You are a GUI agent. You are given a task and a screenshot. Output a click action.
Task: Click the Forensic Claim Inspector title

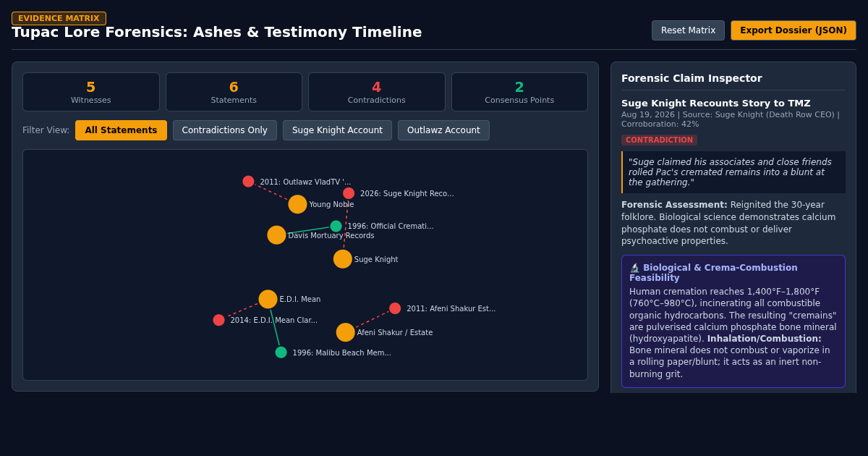pyautogui.click(x=692, y=78)
